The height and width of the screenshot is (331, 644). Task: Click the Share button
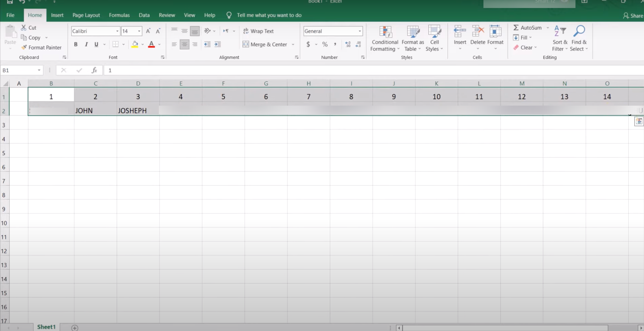633,16
